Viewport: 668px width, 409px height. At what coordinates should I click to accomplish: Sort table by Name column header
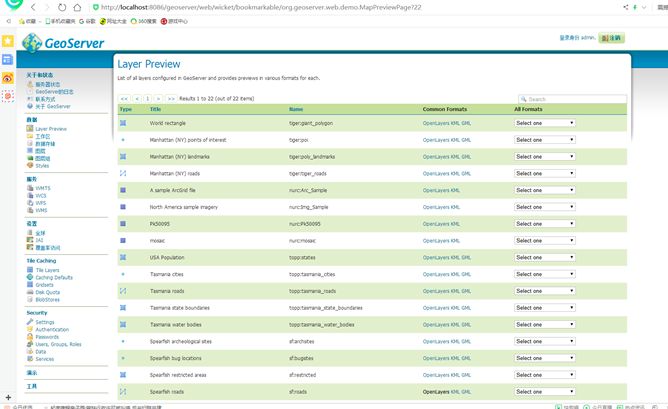click(x=296, y=109)
